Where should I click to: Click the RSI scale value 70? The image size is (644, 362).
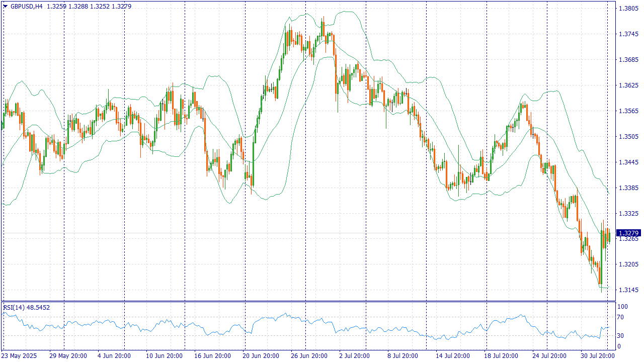click(x=621, y=317)
